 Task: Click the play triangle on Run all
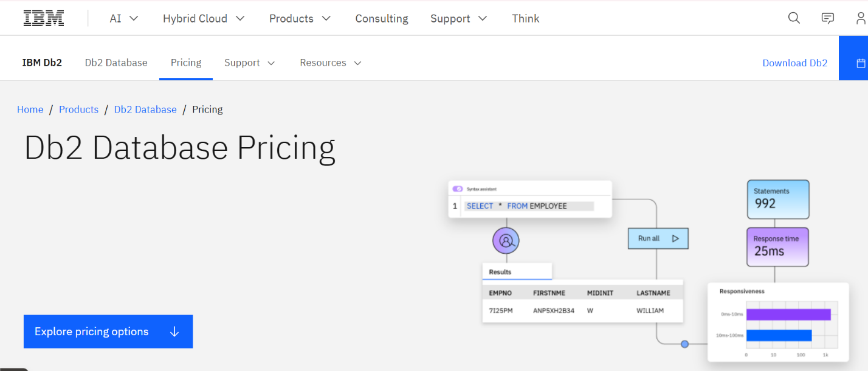coord(675,238)
